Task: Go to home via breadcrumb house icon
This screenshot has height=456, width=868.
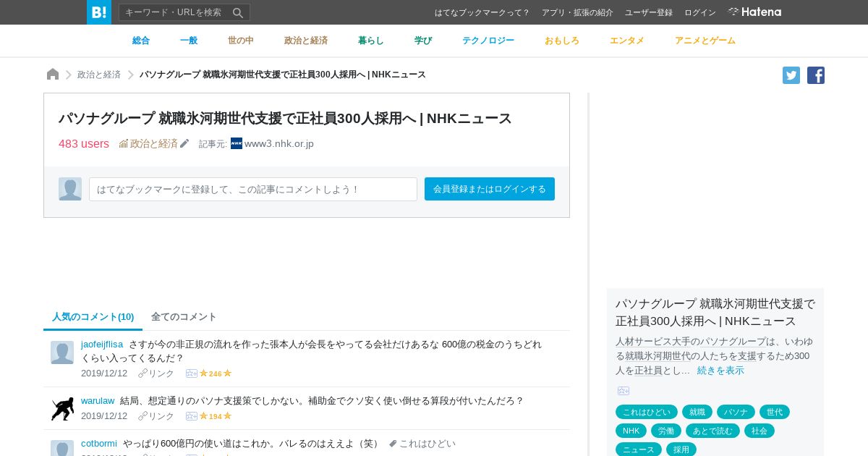Action: 53,75
